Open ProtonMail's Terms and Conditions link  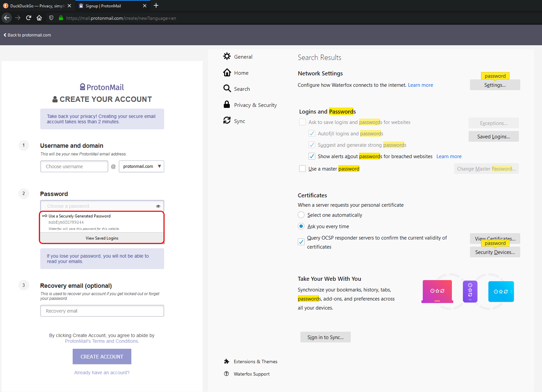pos(102,341)
